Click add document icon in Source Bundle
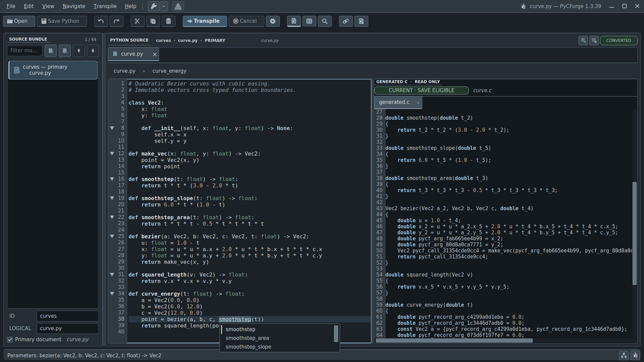This screenshot has height=362, width=644. pyautogui.click(x=51, y=51)
